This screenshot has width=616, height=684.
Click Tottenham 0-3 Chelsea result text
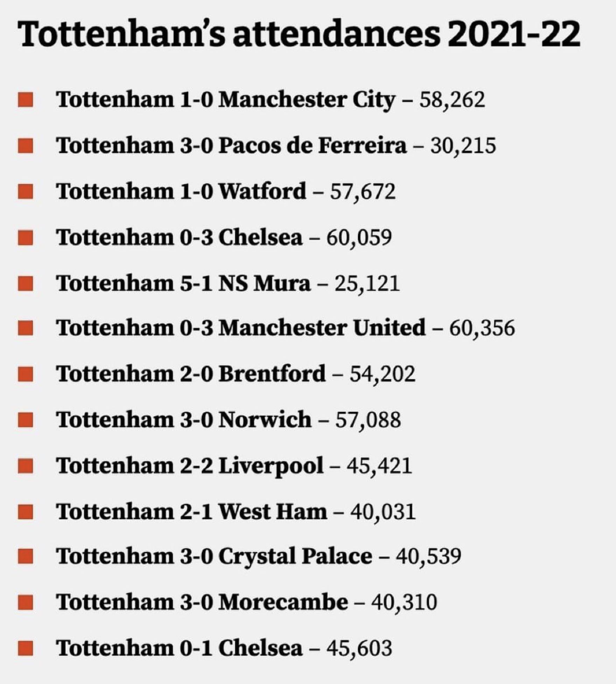click(x=179, y=237)
